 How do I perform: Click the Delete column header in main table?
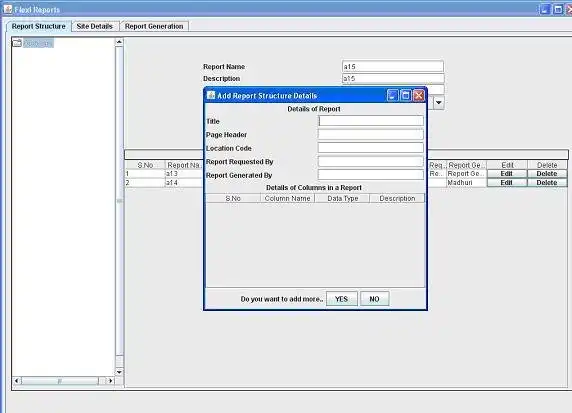(x=547, y=165)
